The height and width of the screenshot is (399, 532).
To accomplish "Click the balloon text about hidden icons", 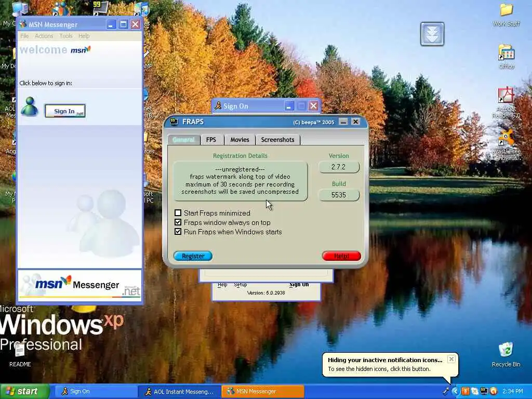I will pos(379,369).
